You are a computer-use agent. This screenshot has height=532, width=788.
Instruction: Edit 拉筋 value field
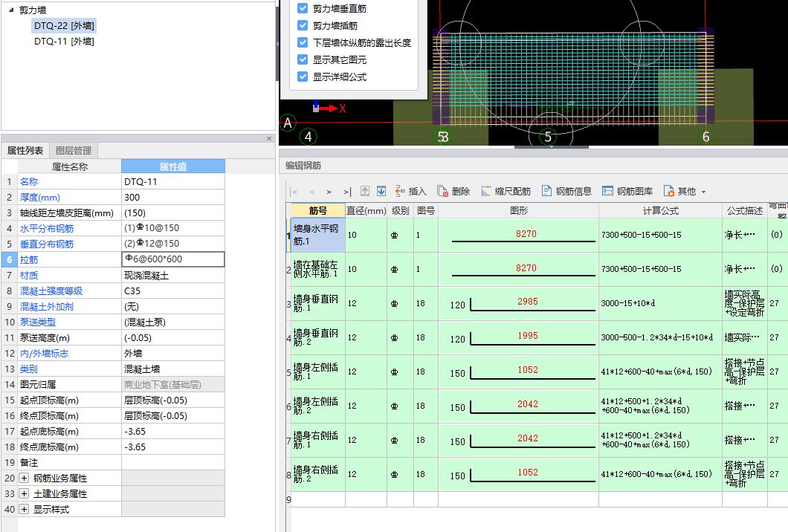173,259
